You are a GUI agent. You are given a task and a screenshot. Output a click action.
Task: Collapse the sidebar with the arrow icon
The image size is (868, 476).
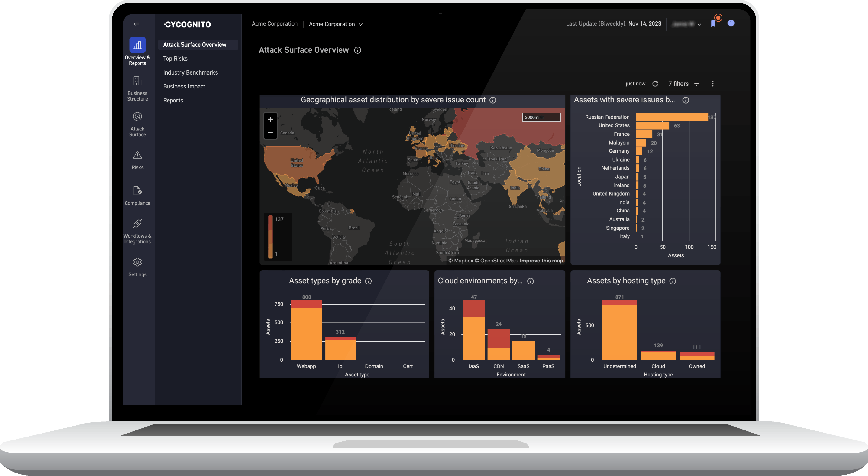click(136, 24)
